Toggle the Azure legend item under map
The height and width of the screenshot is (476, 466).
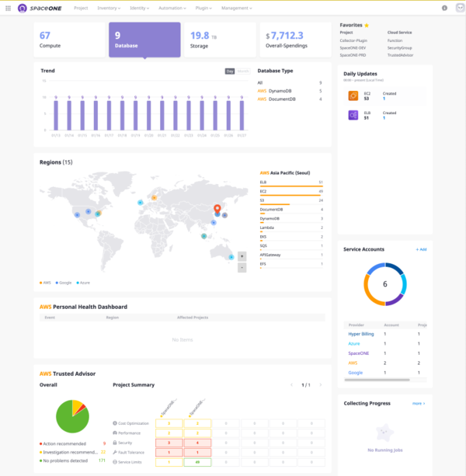(x=83, y=283)
